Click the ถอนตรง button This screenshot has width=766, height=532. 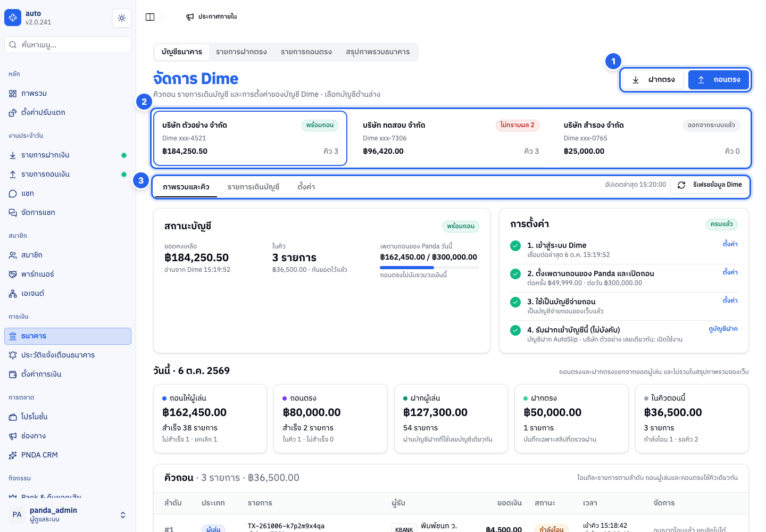click(719, 80)
